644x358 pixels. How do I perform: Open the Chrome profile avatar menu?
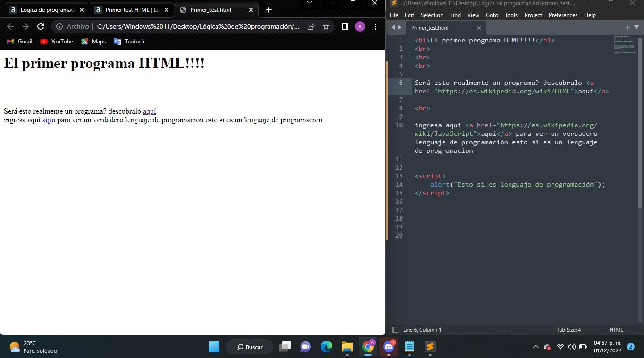click(x=360, y=26)
